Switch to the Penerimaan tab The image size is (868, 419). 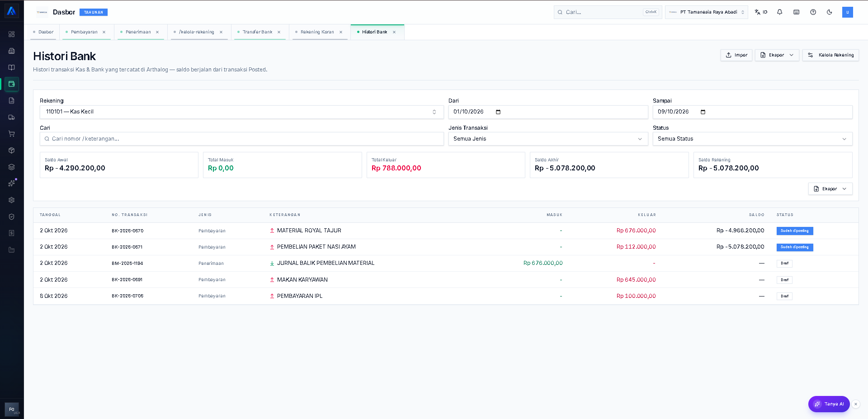138,32
